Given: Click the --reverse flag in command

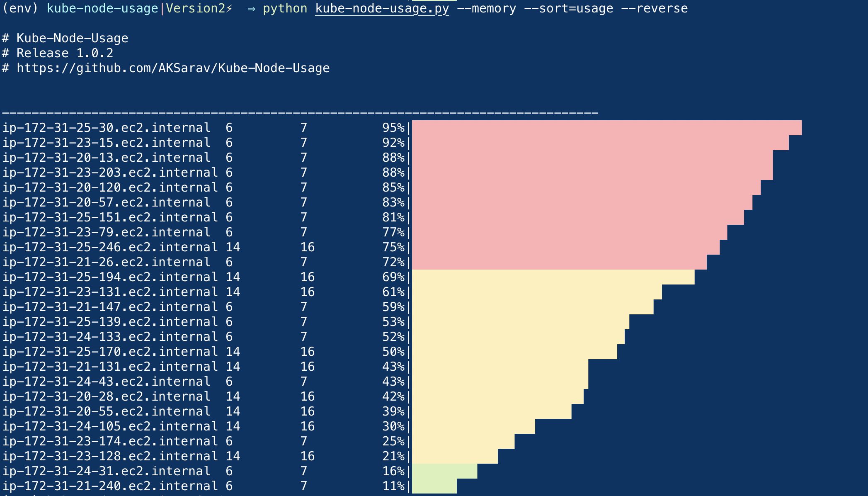Looking at the screenshot, I should [x=654, y=8].
